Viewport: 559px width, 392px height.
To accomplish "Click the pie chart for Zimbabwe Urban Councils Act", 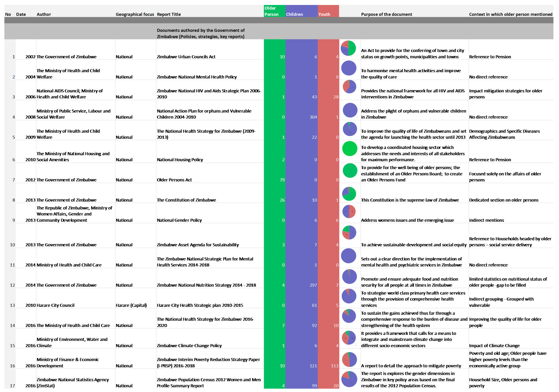I will pyautogui.click(x=348, y=48).
